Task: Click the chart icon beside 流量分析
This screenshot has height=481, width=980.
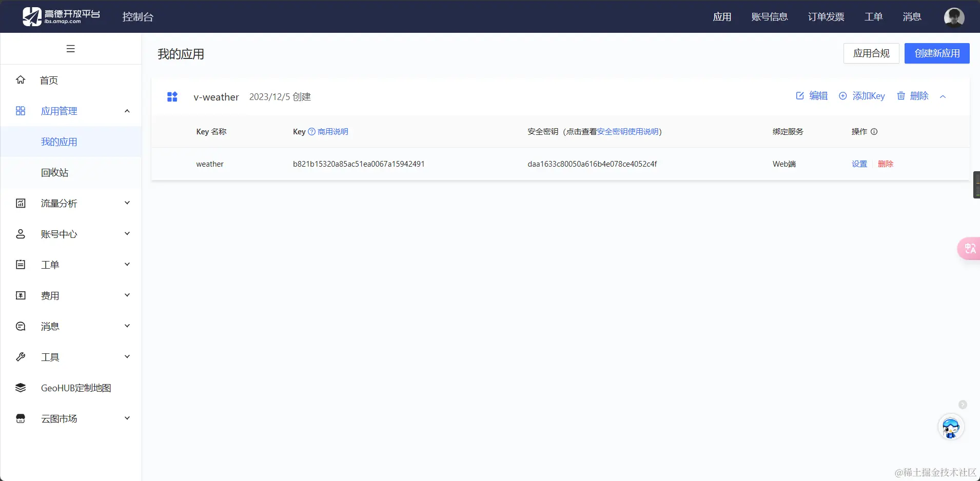Action: point(21,203)
